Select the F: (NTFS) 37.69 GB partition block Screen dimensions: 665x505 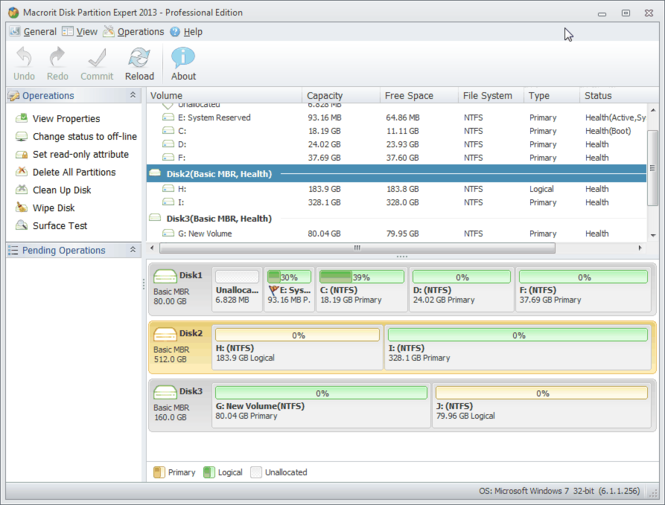coord(583,290)
